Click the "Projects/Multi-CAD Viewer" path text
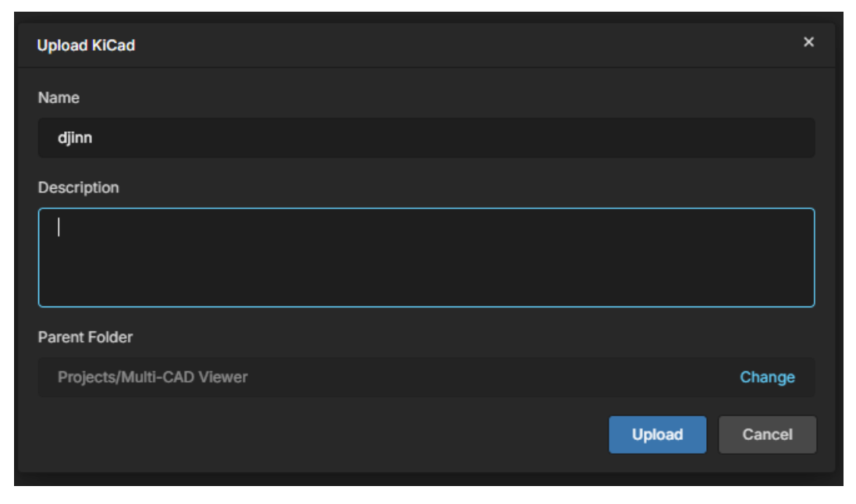The image size is (856, 504). point(153,378)
